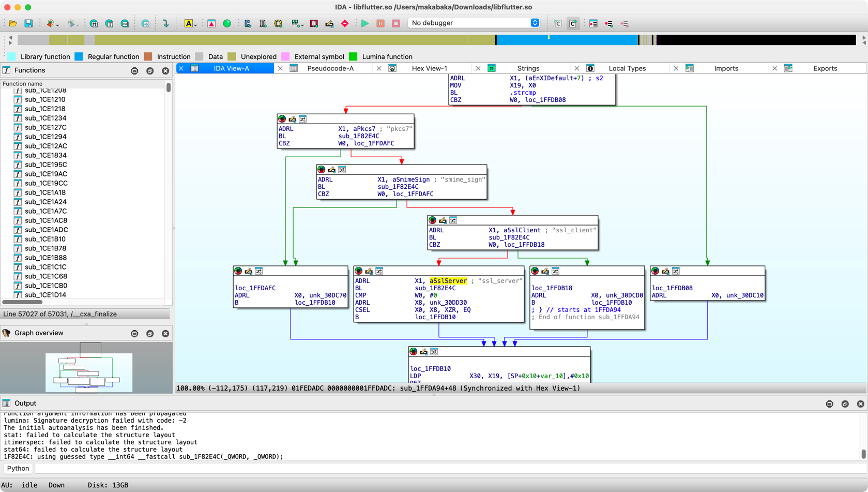Click the color node icon on the pkcs7 block
This screenshot has height=492, width=868.
pyautogui.click(x=282, y=119)
